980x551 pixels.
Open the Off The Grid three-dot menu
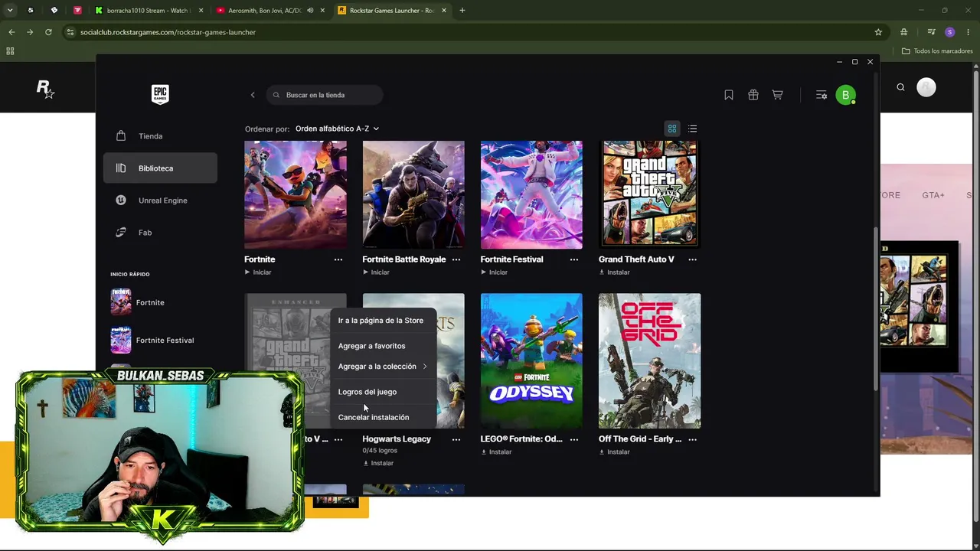pos(692,439)
